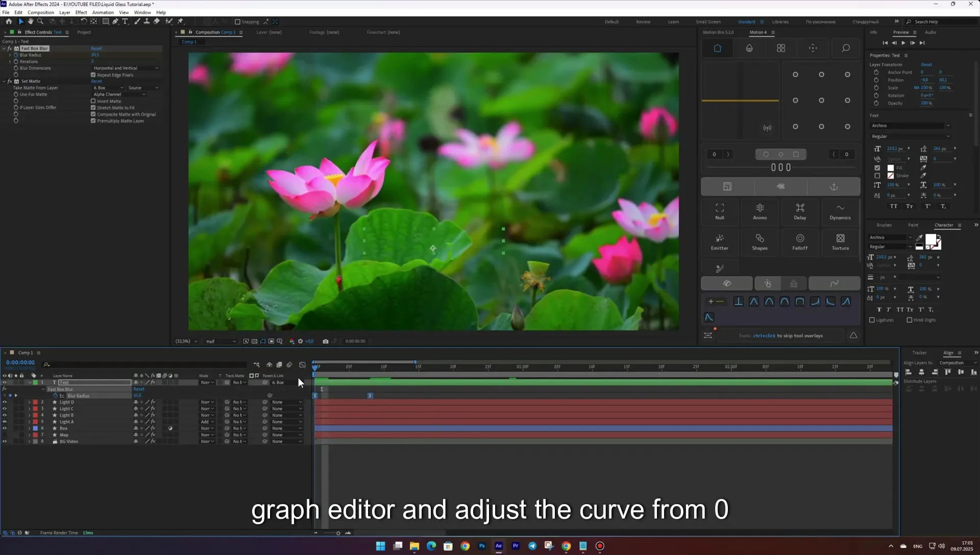Reset Layer Transform in Properties panel
The height and width of the screenshot is (555, 980).
926,65
